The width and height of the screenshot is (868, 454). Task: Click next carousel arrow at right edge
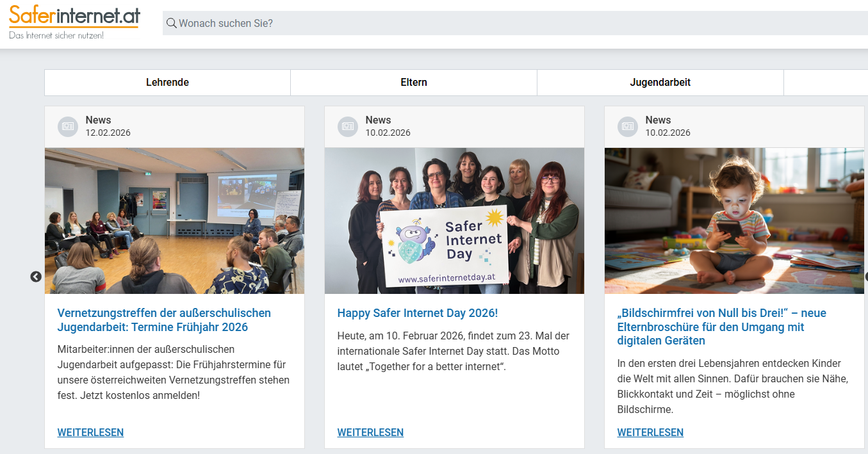(865, 277)
